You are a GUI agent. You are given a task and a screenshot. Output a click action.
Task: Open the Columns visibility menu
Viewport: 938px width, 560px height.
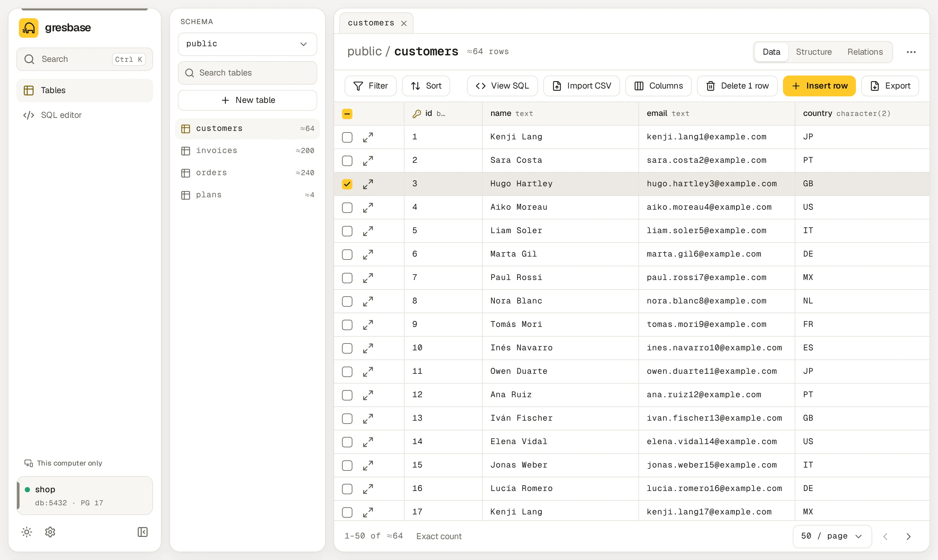point(658,86)
